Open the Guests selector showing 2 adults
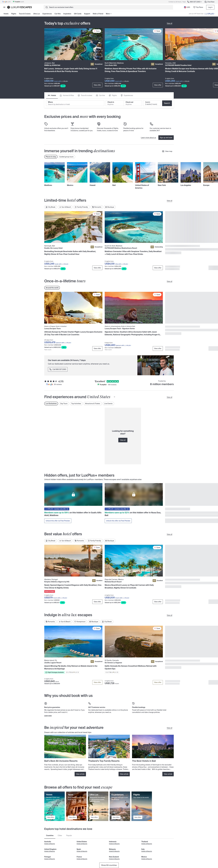 [x=152, y=103]
